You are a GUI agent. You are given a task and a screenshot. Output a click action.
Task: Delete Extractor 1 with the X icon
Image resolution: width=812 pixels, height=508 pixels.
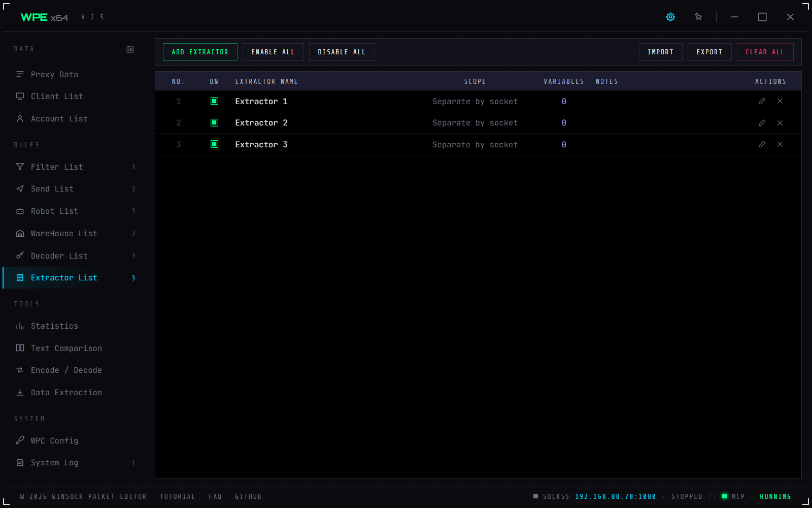[x=780, y=101]
